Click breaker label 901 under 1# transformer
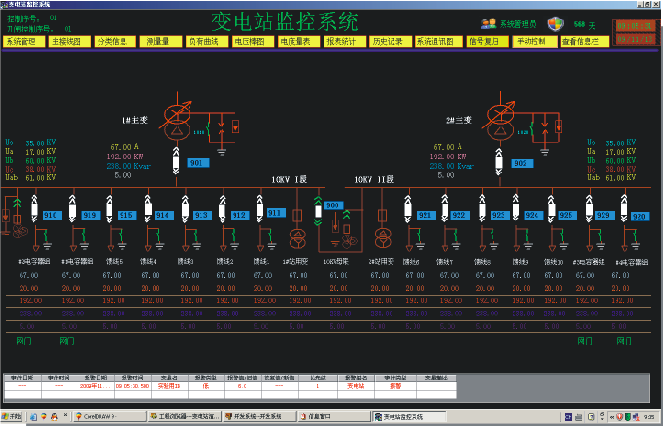 [x=196, y=162]
